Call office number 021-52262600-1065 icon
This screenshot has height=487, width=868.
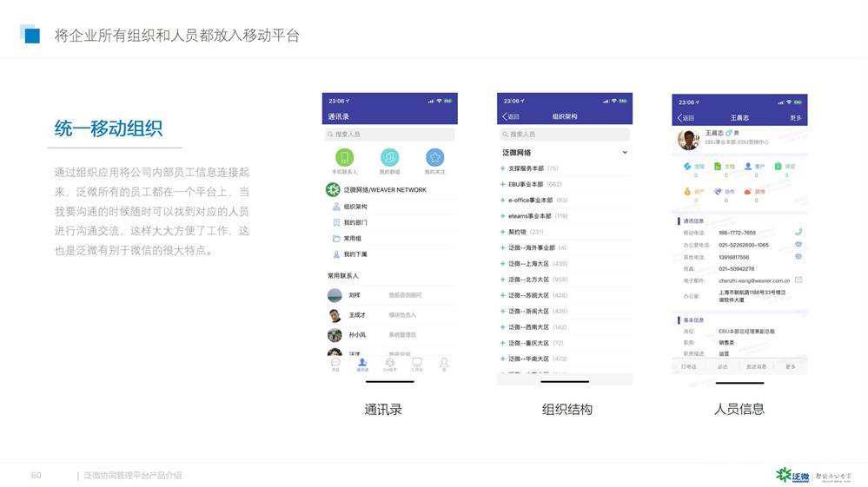pos(798,244)
